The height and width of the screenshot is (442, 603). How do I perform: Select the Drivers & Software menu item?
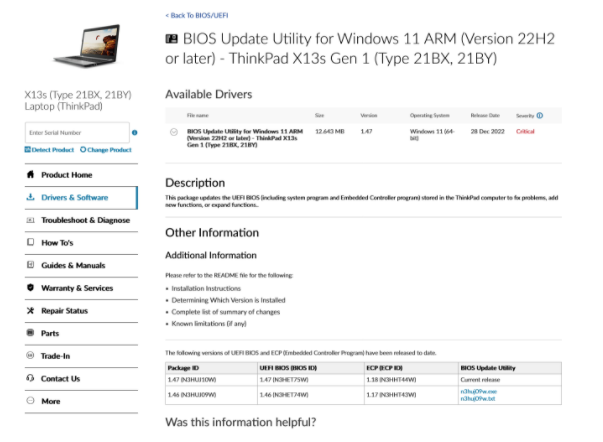[x=81, y=198]
